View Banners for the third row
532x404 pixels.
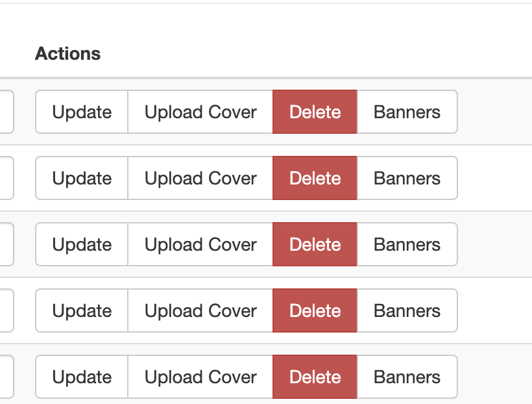click(407, 244)
